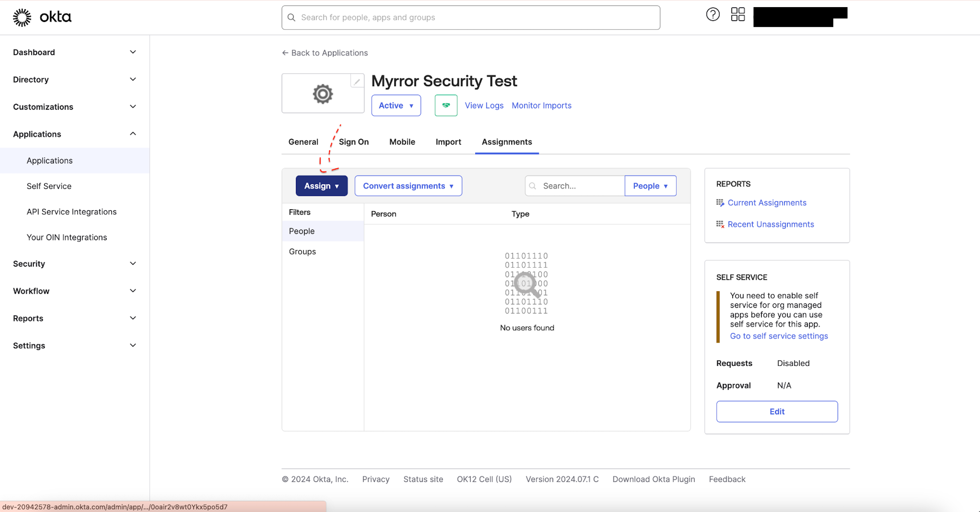Select the Assignments tab
The height and width of the screenshot is (512, 980).
507,142
